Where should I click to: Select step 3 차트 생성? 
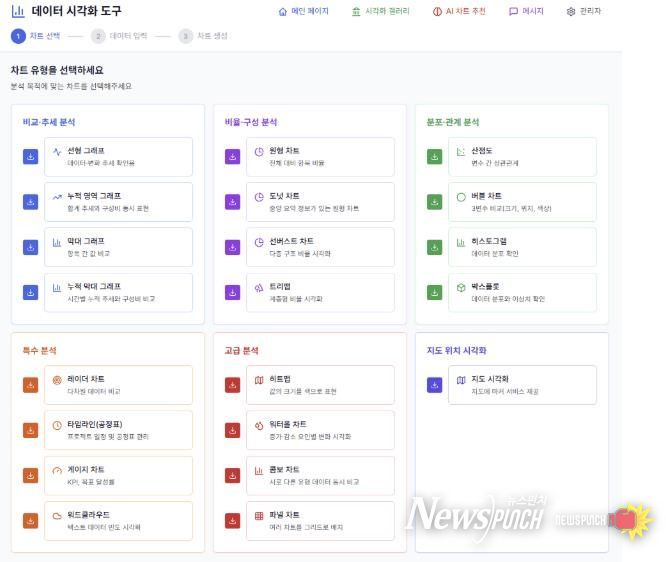click(x=204, y=36)
